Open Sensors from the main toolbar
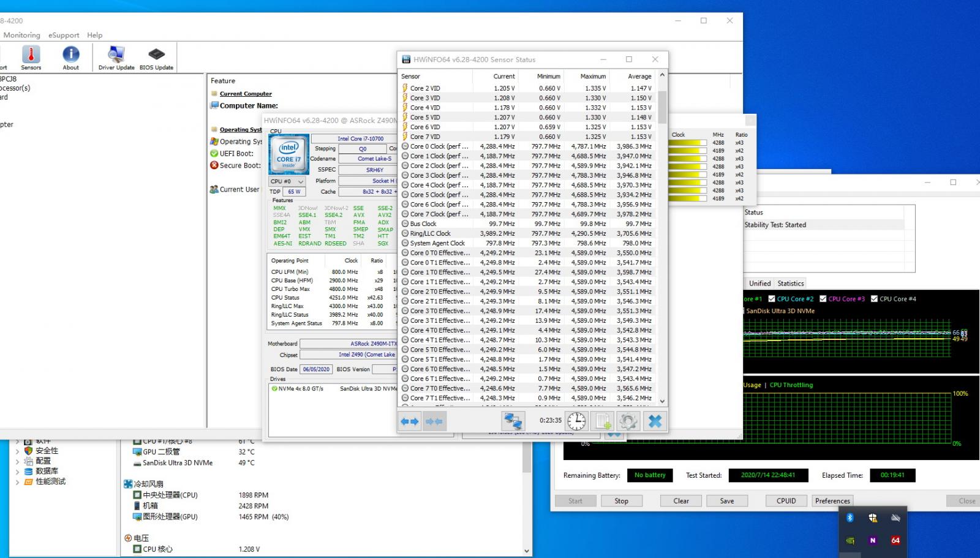The height and width of the screenshot is (558, 980). coord(31,58)
